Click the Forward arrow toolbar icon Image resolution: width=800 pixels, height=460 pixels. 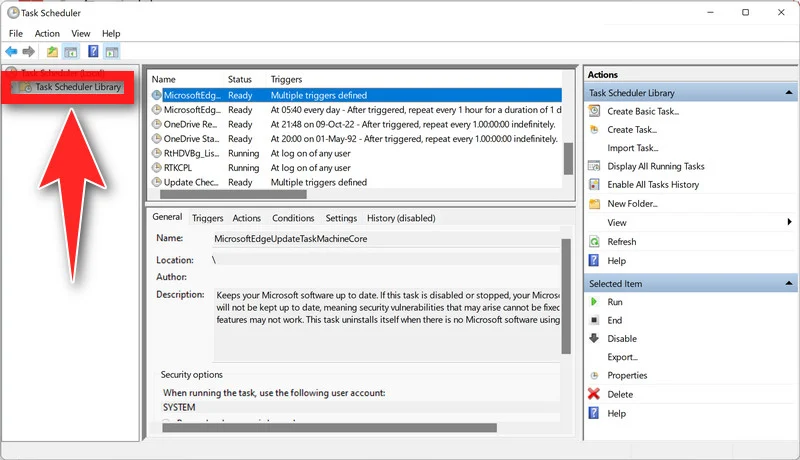[x=29, y=52]
